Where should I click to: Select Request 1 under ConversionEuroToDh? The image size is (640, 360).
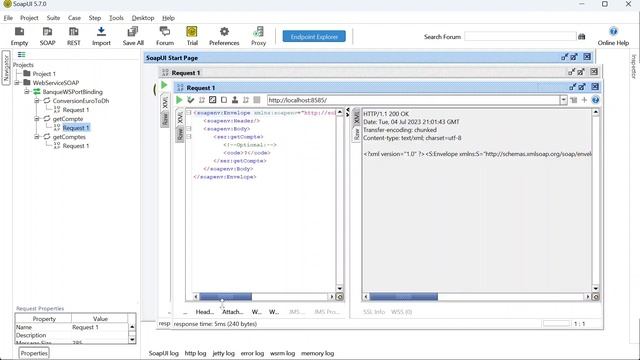[76, 110]
